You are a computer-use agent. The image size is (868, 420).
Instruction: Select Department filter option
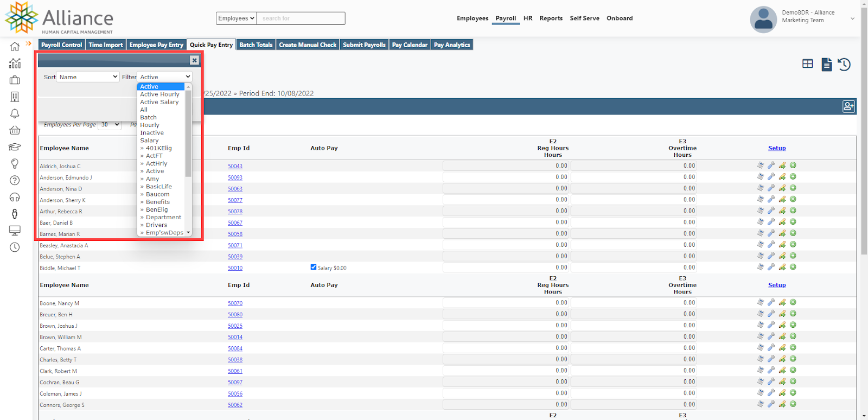(163, 218)
